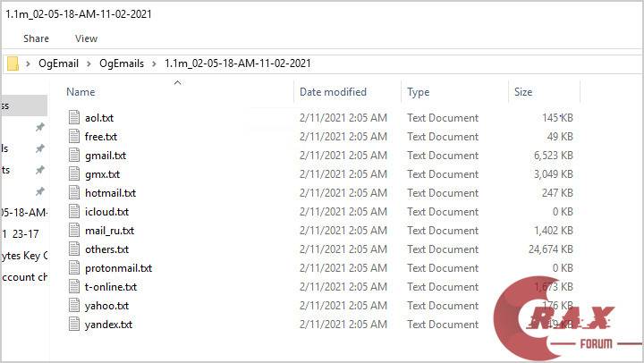Click the yandex.txt file icon

point(75,325)
